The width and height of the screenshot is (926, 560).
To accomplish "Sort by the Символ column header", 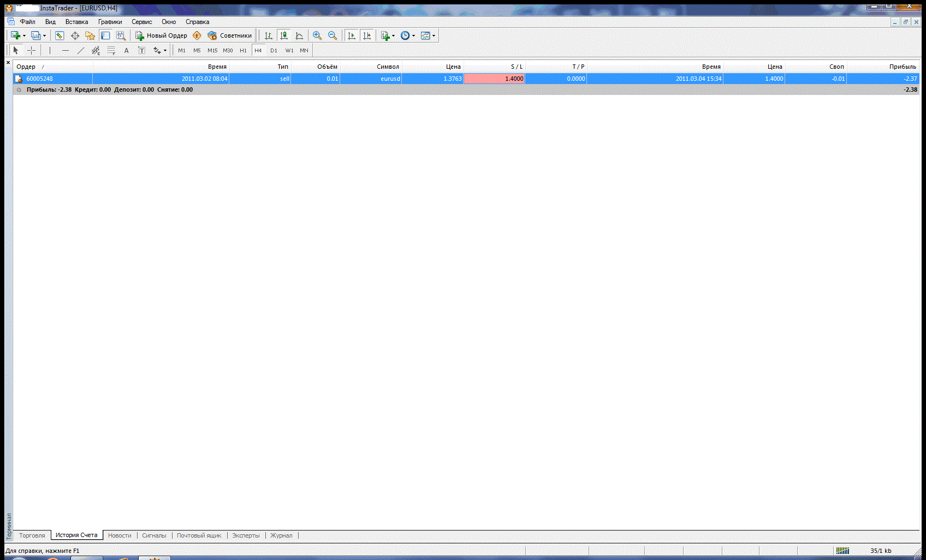I will [x=371, y=67].
